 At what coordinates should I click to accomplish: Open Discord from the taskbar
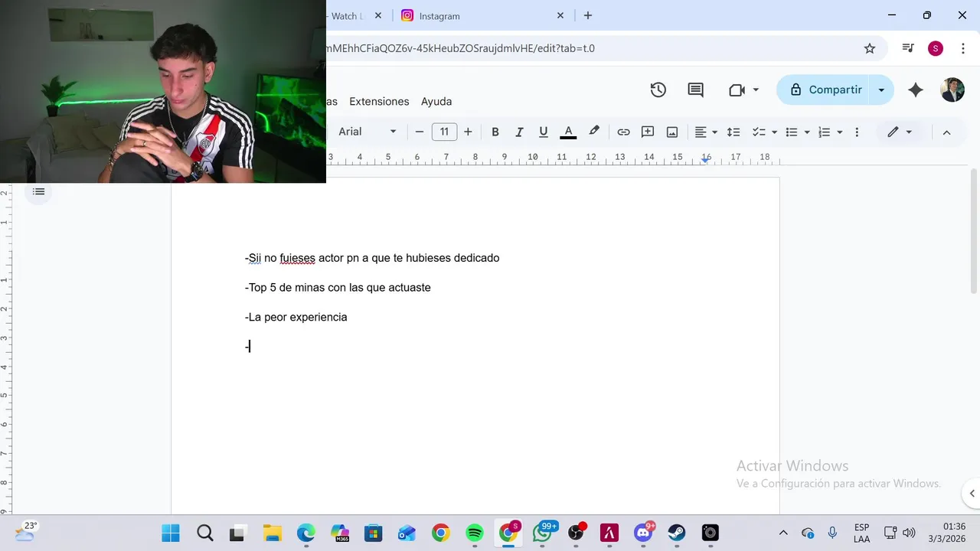[643, 533]
